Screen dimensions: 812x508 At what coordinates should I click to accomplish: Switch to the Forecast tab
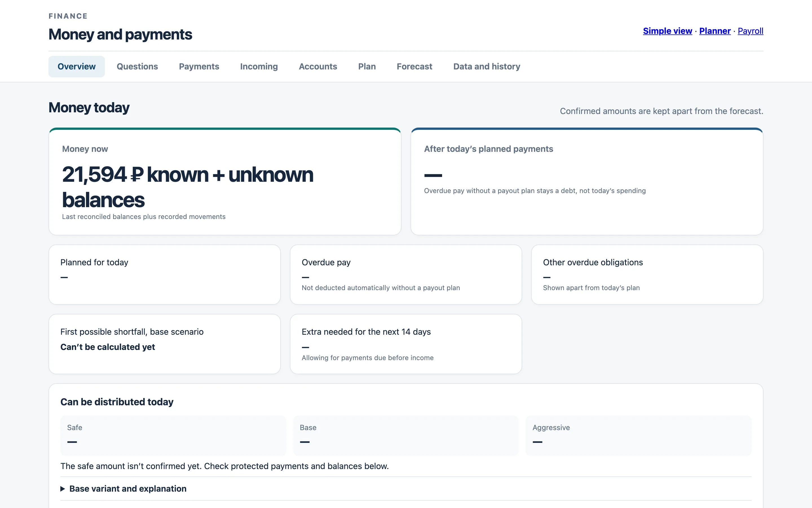(414, 67)
